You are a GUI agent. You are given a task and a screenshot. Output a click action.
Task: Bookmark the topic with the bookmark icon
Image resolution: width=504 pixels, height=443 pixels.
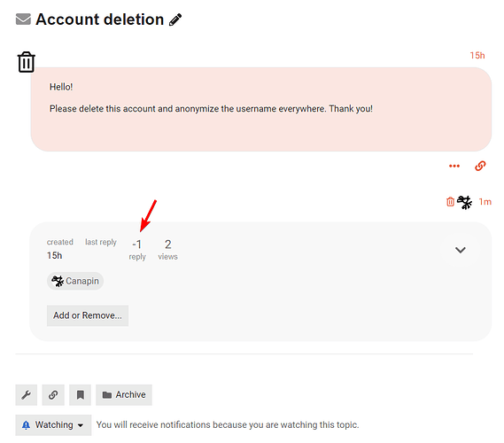click(81, 395)
